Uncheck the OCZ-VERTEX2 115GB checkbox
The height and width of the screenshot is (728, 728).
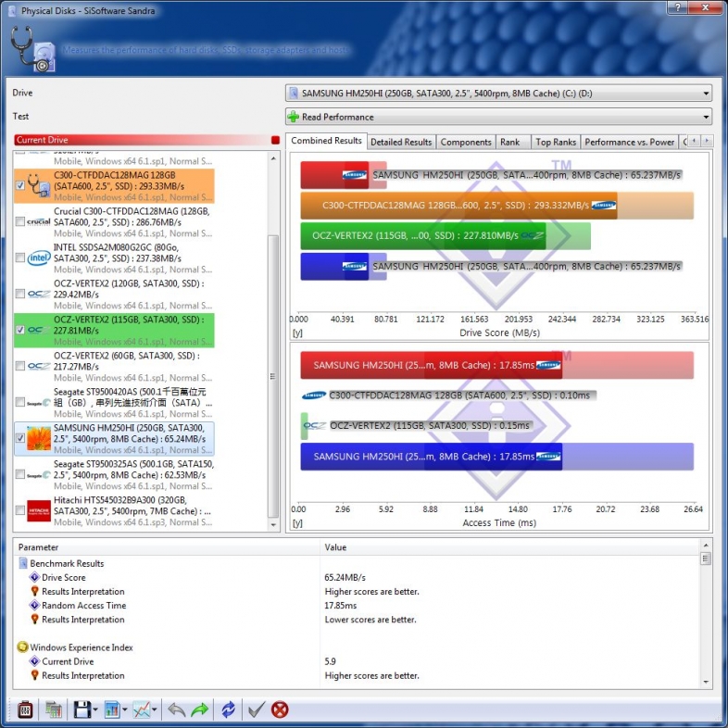tap(20, 330)
